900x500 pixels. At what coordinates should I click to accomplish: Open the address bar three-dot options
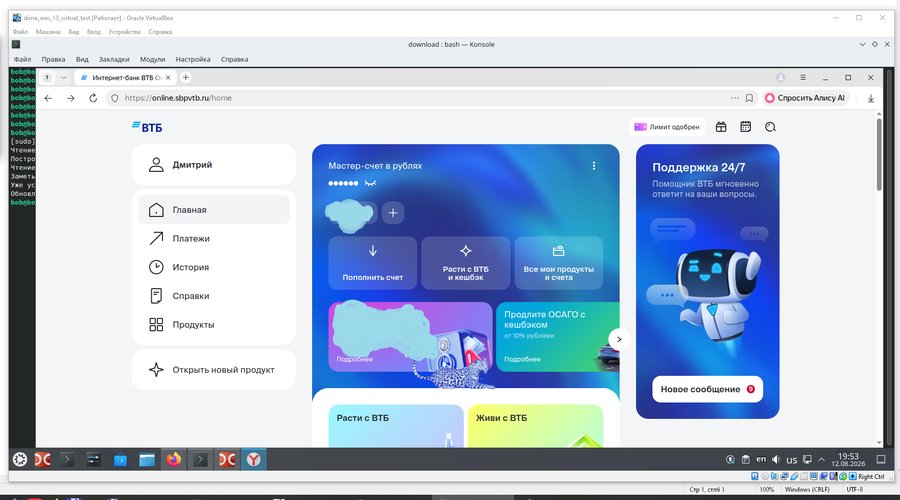click(x=735, y=98)
